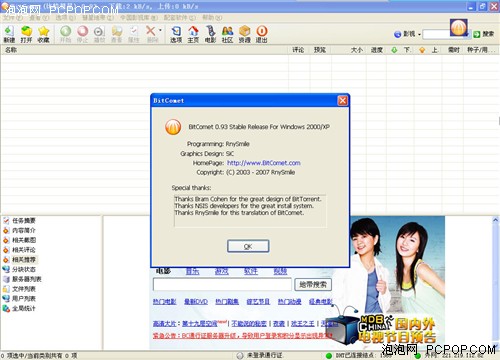The image size is (500, 360).
Task: Open the http://www.BitComet.com homepage link
Action: pos(264,163)
